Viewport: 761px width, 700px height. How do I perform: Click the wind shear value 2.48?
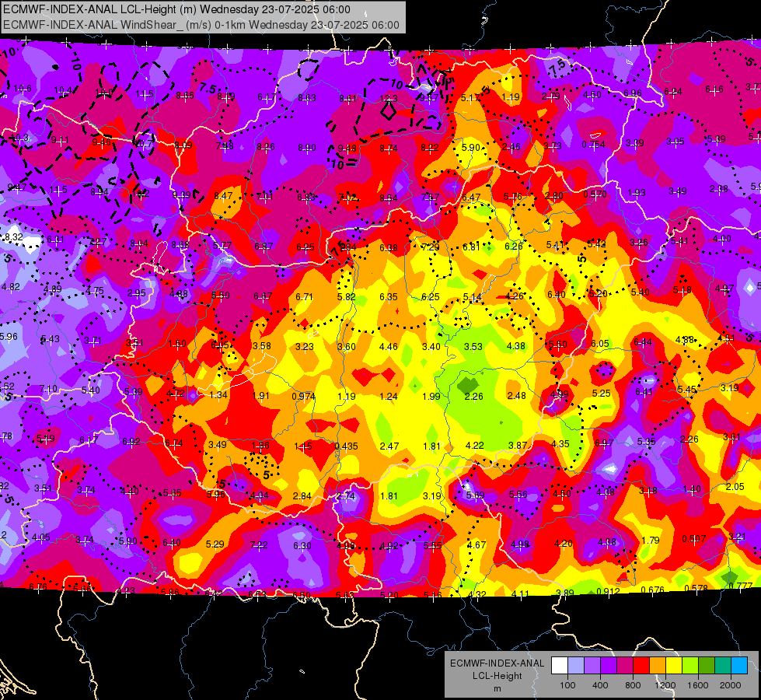[516, 395]
